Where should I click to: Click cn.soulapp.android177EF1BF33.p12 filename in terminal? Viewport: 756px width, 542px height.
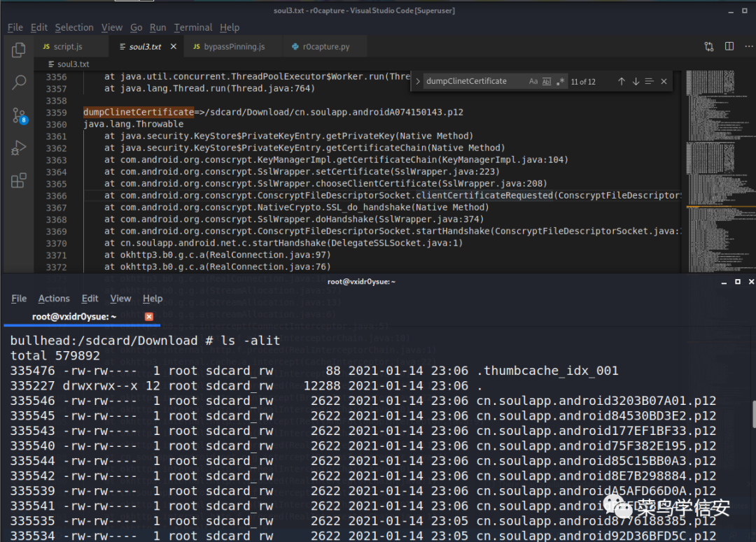[x=596, y=431]
